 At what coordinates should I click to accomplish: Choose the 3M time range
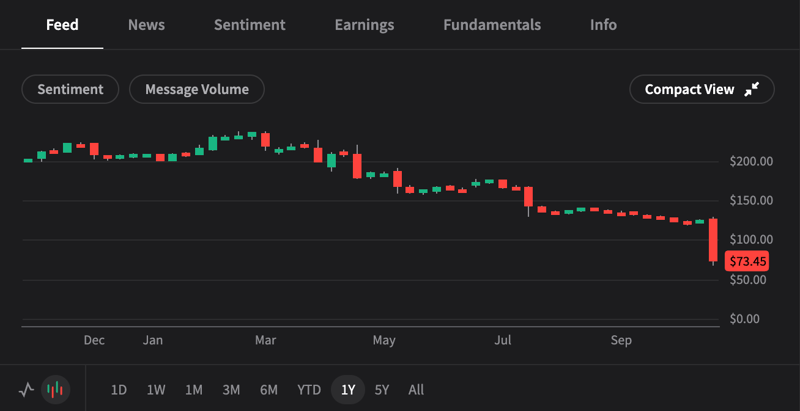point(231,390)
